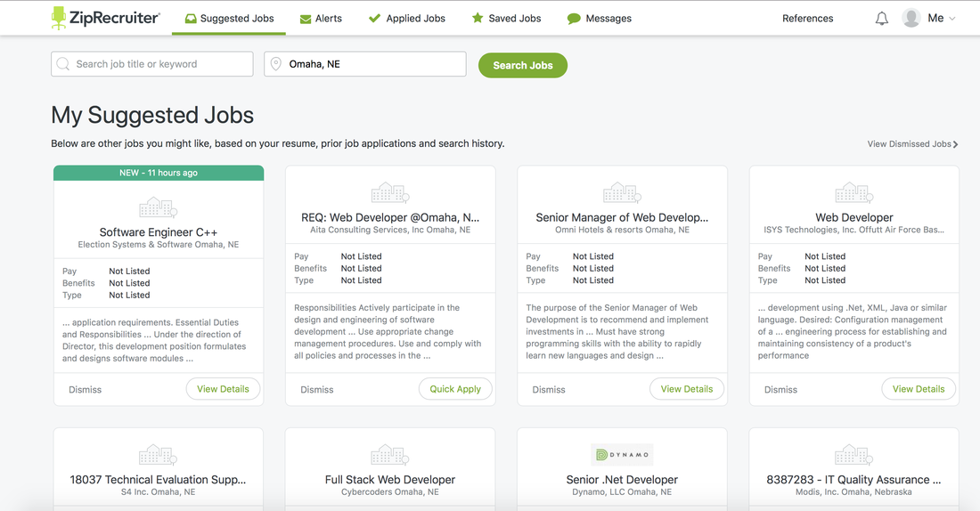Click the 18037 Technical Evaluation building icon
The image size is (980, 511).
(x=158, y=455)
